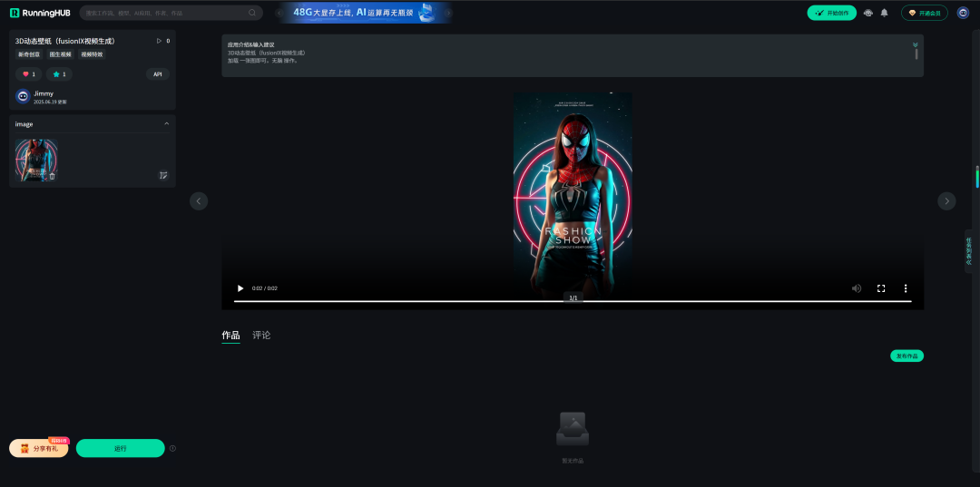
Task: Click the 1/1 page indicator
Action: tap(573, 297)
